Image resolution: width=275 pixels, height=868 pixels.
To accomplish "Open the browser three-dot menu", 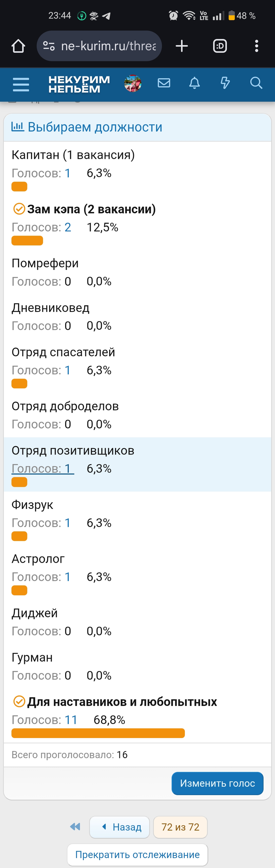I will (x=257, y=46).
